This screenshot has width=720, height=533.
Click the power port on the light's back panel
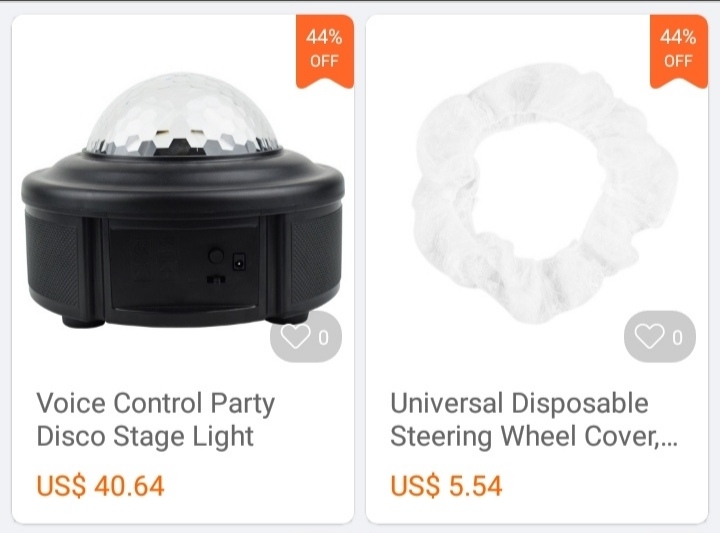pyautogui.click(x=239, y=262)
